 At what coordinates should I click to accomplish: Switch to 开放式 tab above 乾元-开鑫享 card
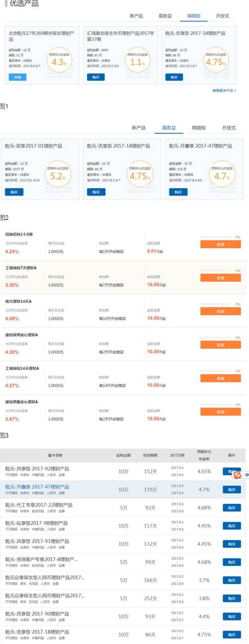coord(229,128)
